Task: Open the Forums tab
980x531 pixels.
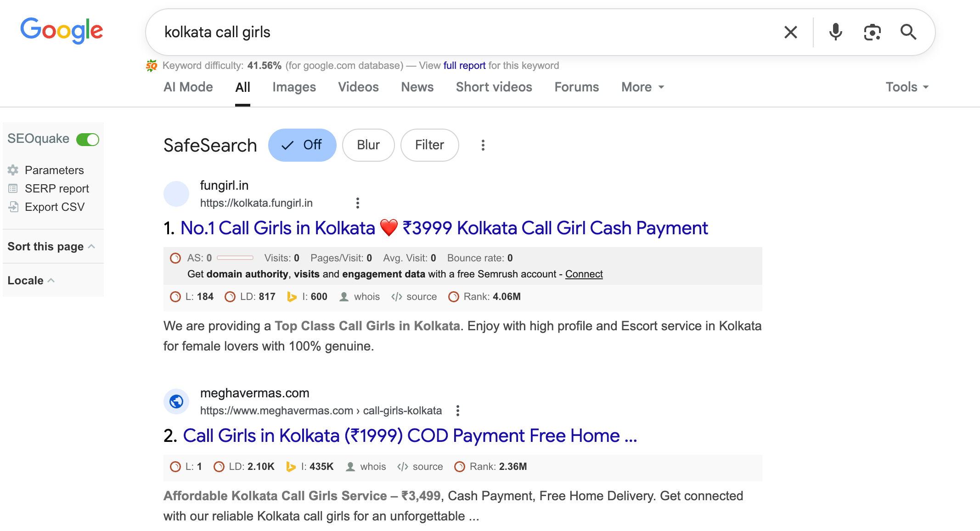Action: tap(576, 87)
